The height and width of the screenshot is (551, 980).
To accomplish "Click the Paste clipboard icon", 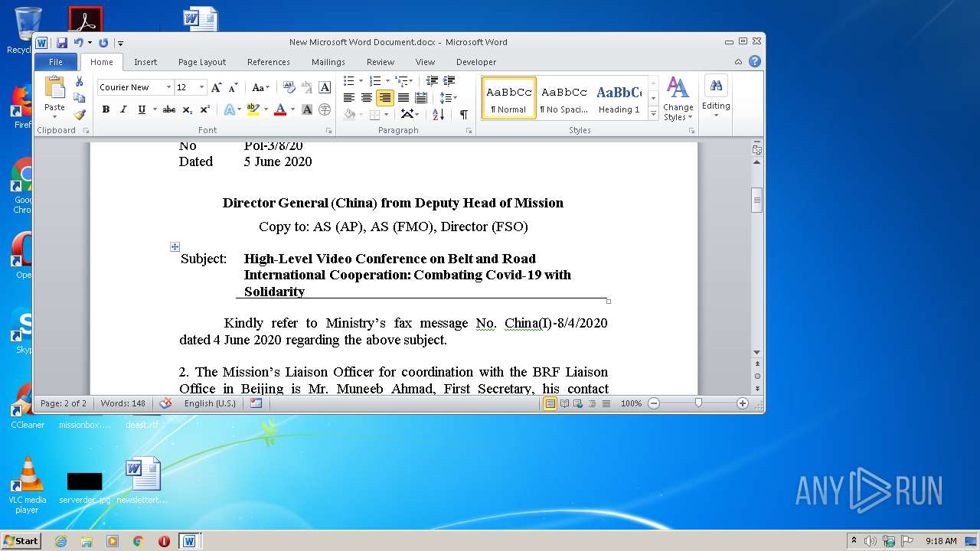I will coord(54,87).
